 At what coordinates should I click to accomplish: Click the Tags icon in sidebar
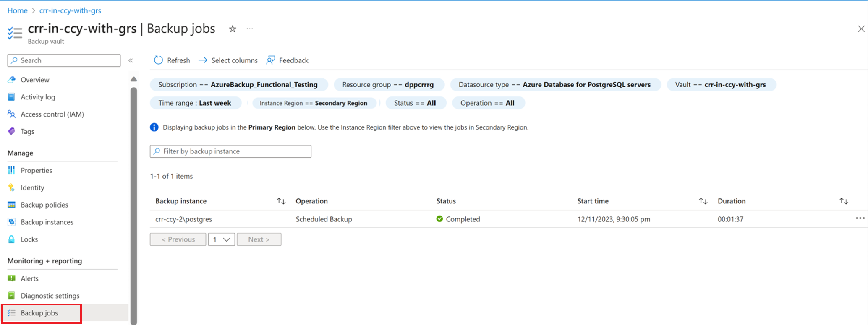tap(12, 131)
